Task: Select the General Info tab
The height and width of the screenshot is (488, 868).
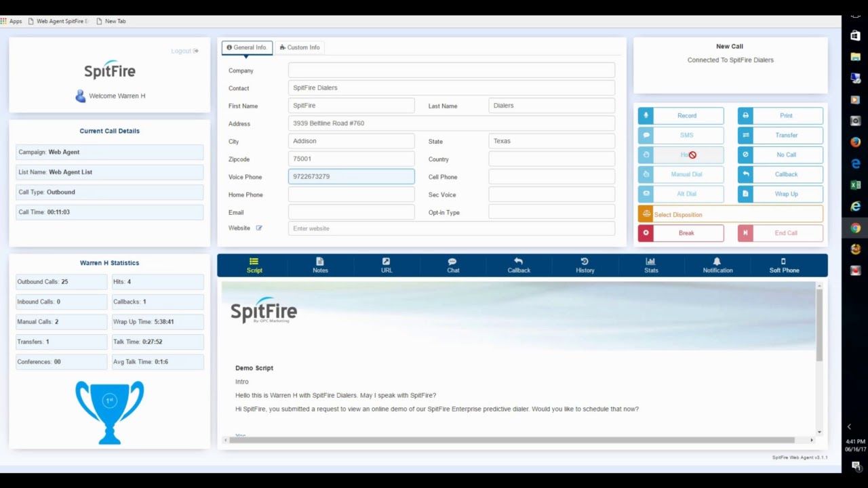Action: coord(247,47)
